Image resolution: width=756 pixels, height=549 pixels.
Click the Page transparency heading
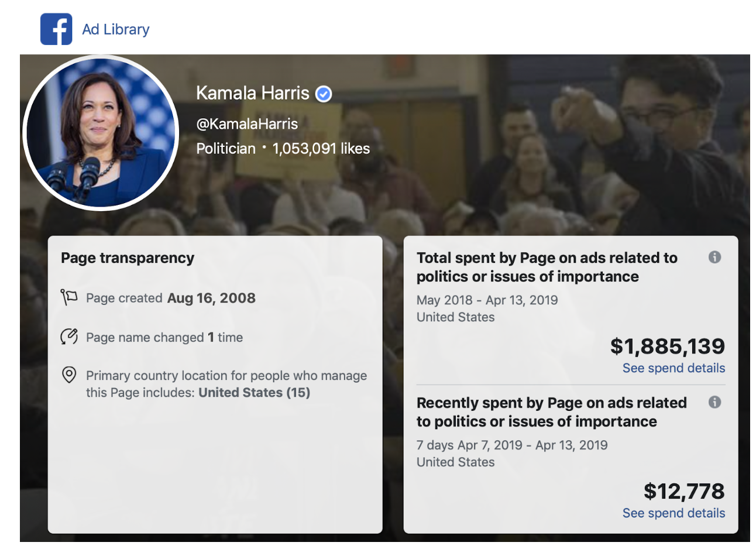point(128,258)
